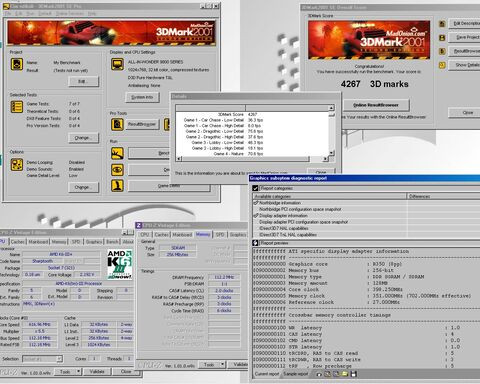Click the Details list scroll-right arrow
The width and height of the screenshot is (480, 384).
(325, 159)
